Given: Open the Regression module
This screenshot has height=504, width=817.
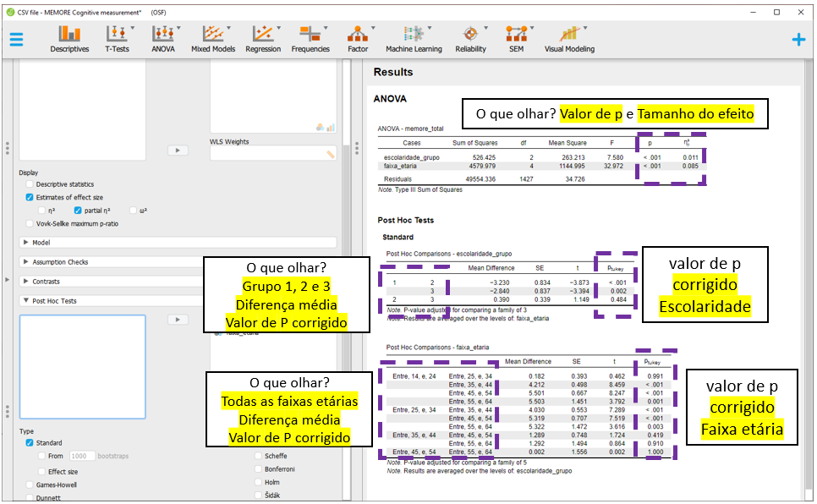Looking at the screenshot, I should [263, 39].
